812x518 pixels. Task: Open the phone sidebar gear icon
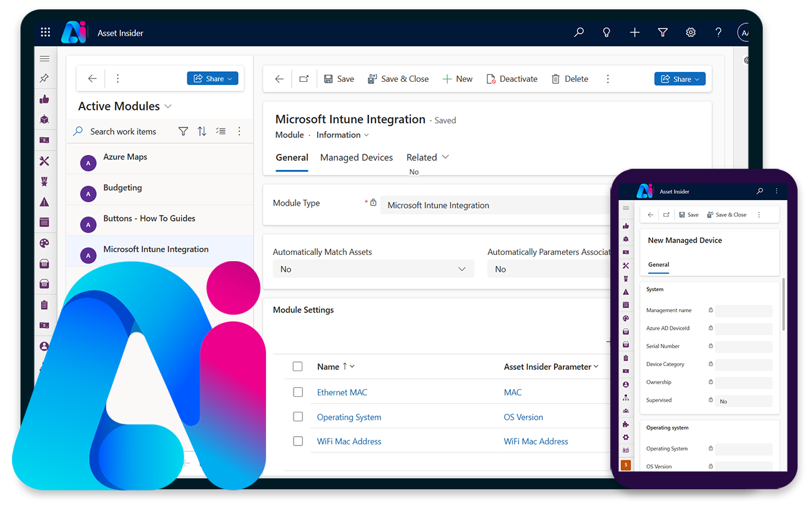click(x=626, y=437)
